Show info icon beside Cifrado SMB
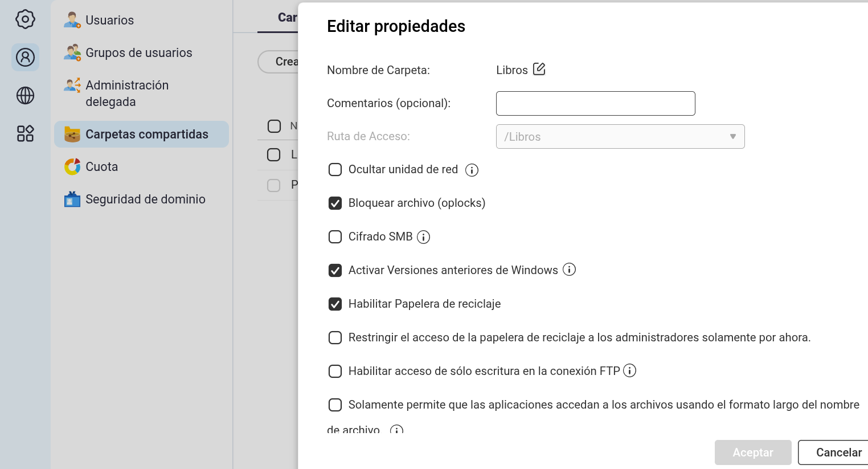This screenshot has width=868, height=469. tap(423, 237)
